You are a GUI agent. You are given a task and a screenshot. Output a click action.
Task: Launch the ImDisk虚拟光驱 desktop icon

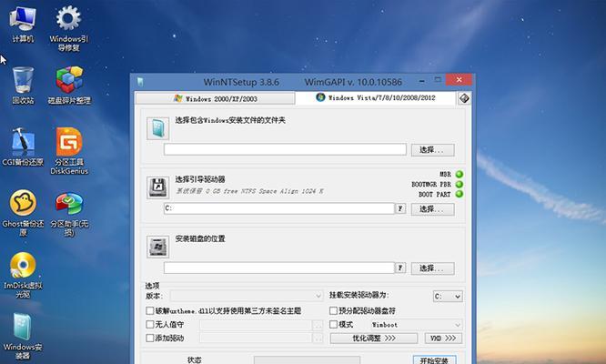(x=23, y=275)
